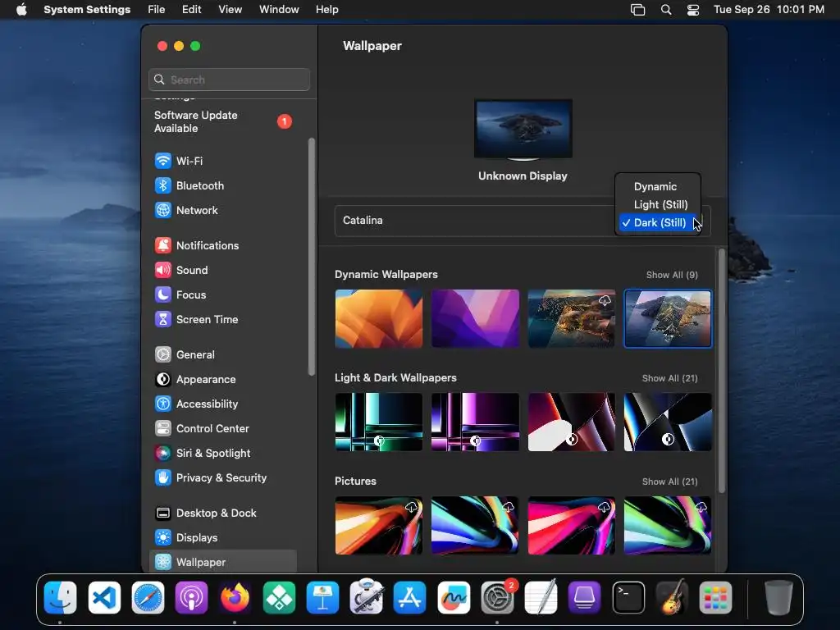Select blue and white curved wallpaper

point(668,422)
